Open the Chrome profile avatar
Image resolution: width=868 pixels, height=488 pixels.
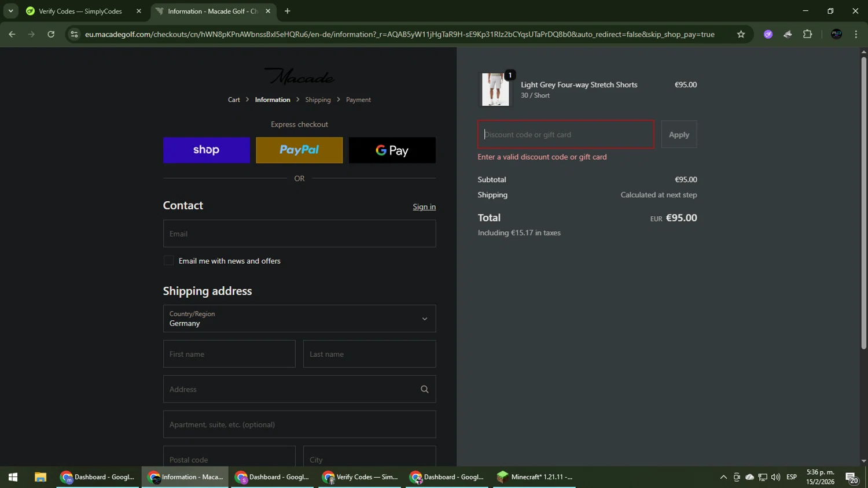(836, 34)
